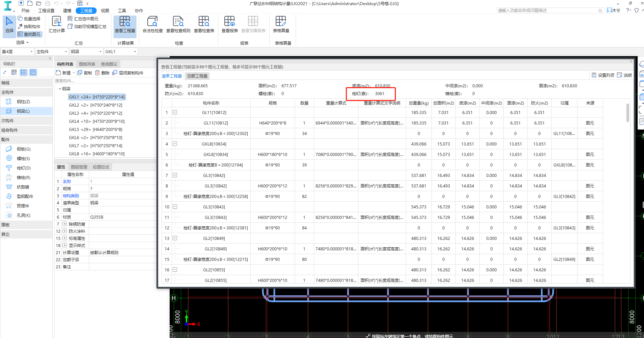644x338 pixels.
Task: Open the 建模 ribbon tab
Action: click(67, 10)
